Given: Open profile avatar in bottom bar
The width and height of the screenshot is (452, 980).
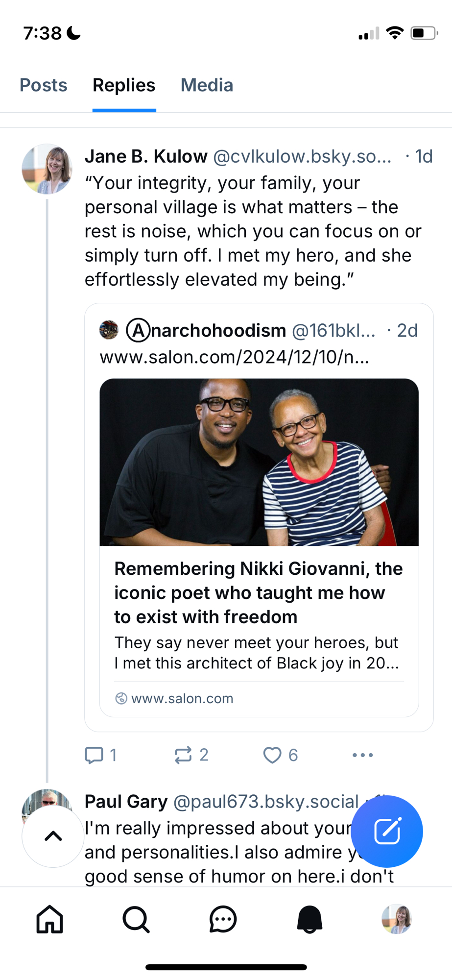Looking at the screenshot, I should tap(396, 919).
